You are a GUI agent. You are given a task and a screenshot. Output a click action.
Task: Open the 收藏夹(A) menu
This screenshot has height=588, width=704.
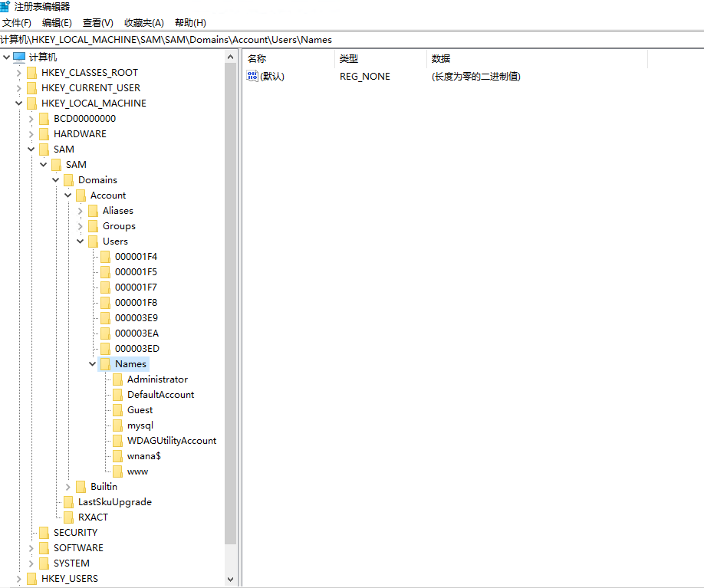tap(144, 23)
